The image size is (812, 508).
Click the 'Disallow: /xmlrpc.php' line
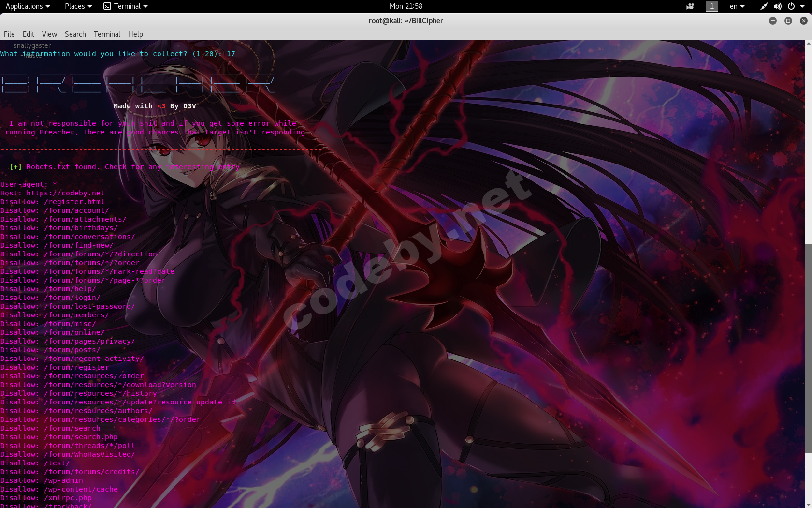[x=46, y=498]
